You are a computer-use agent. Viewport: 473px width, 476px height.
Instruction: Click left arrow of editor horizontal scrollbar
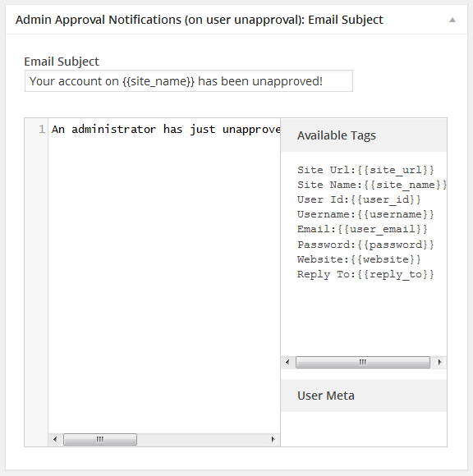[55, 439]
